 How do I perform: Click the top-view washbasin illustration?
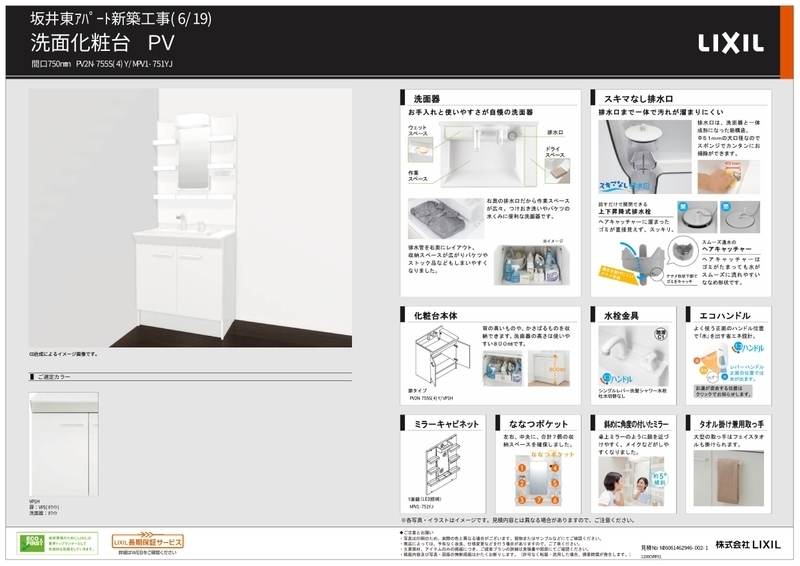pyautogui.click(x=488, y=155)
